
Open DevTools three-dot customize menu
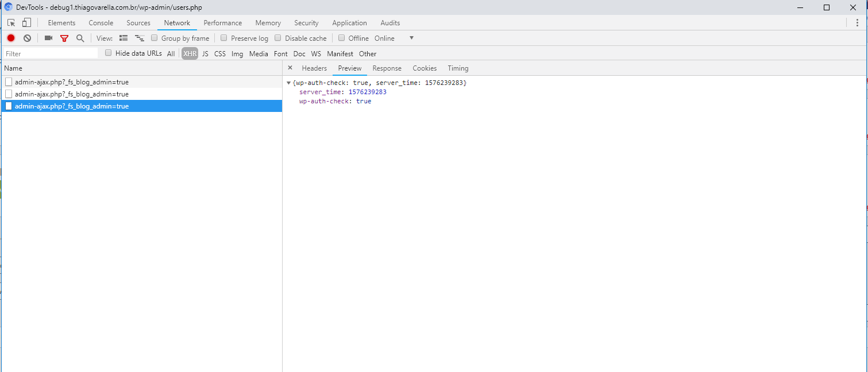pyautogui.click(x=857, y=23)
